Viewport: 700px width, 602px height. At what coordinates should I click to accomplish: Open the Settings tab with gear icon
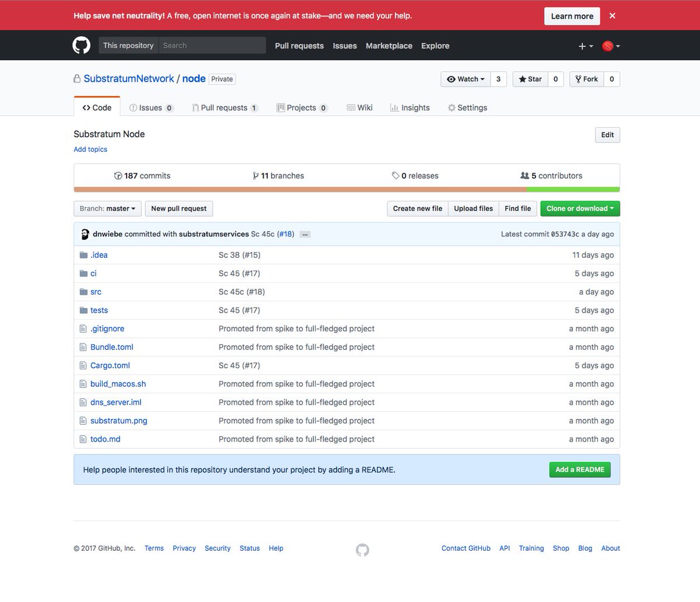(x=467, y=108)
